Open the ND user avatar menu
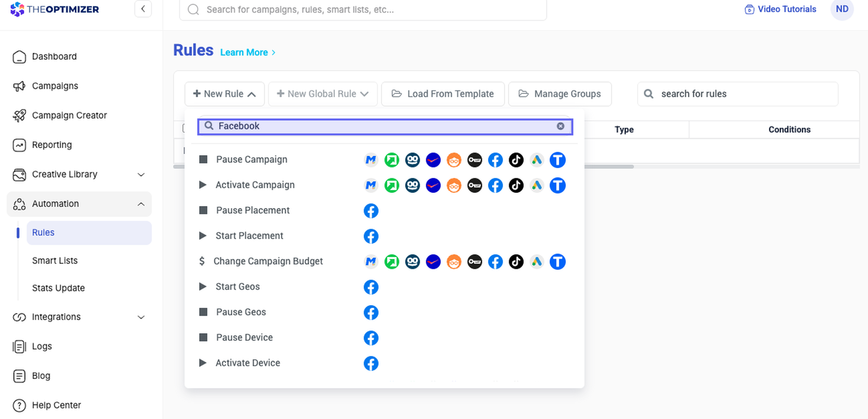868x419 pixels. (842, 9)
